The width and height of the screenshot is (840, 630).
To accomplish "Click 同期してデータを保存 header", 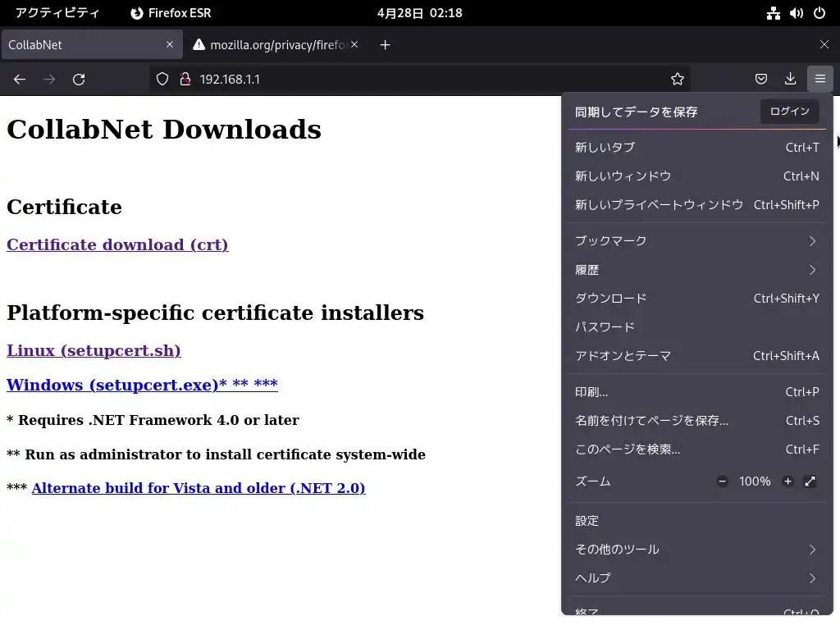I will (636, 112).
